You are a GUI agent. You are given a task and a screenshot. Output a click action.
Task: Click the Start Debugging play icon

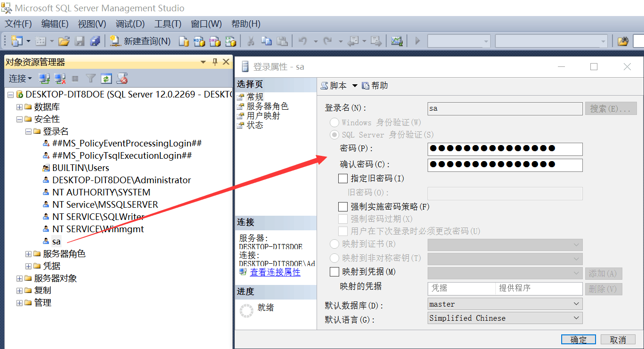[x=417, y=41]
